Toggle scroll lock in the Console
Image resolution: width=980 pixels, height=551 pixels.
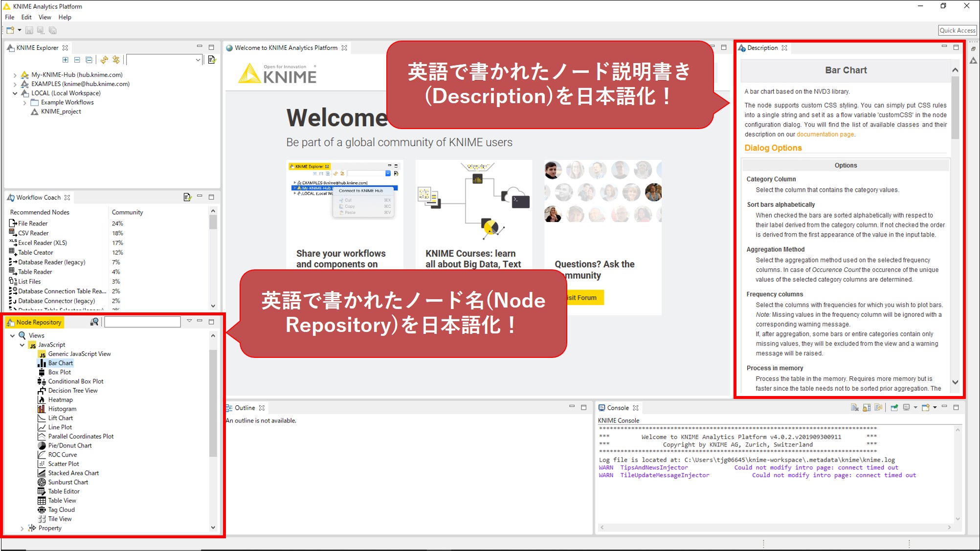pos(867,407)
